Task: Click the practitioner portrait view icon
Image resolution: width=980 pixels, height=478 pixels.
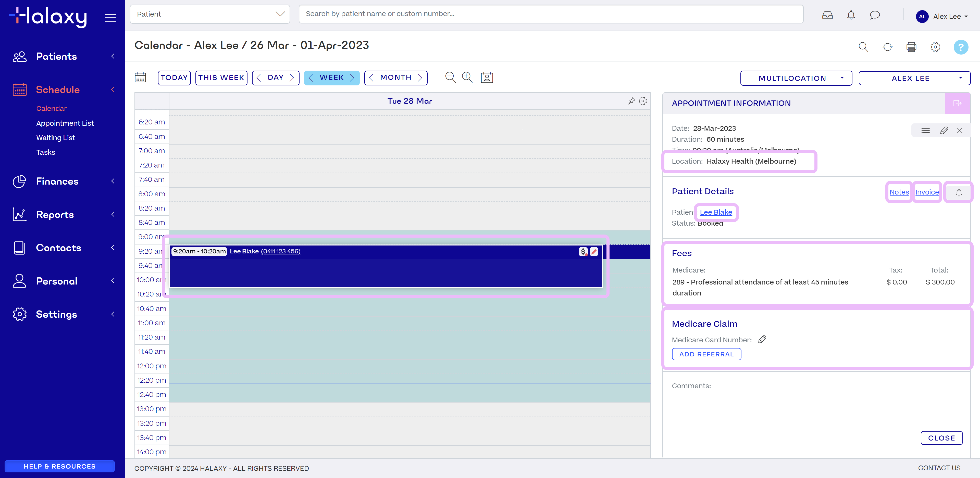Action: [x=487, y=77]
